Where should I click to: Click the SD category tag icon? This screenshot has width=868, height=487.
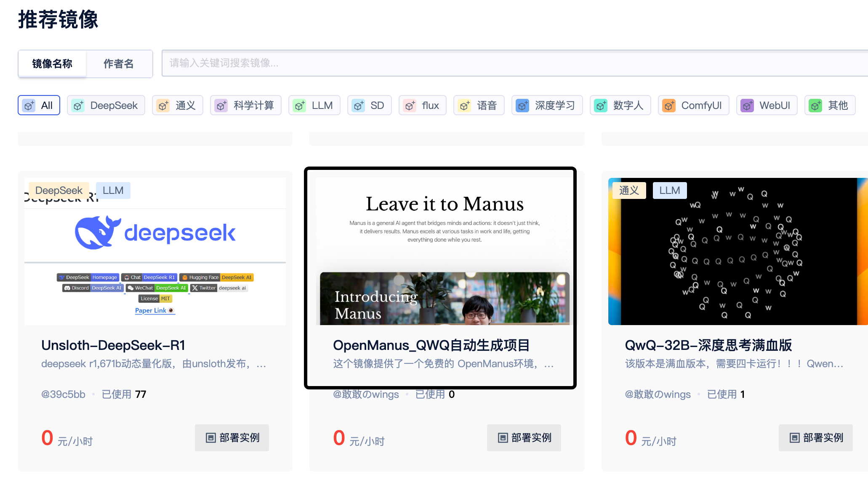358,106
